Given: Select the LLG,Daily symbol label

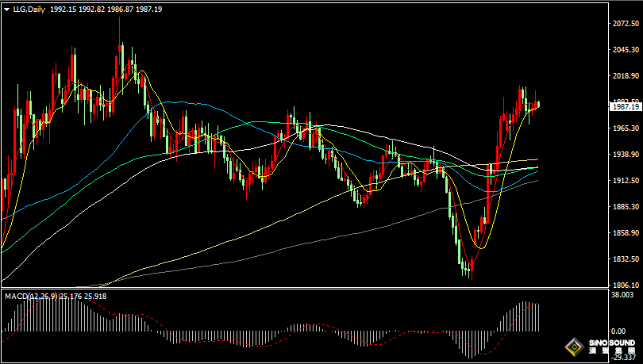Looking at the screenshot, I should [x=28, y=9].
